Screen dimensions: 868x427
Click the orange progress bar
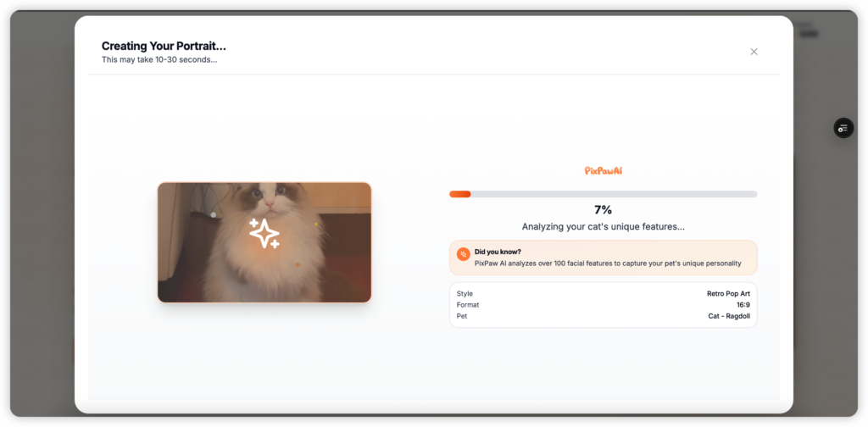point(460,194)
